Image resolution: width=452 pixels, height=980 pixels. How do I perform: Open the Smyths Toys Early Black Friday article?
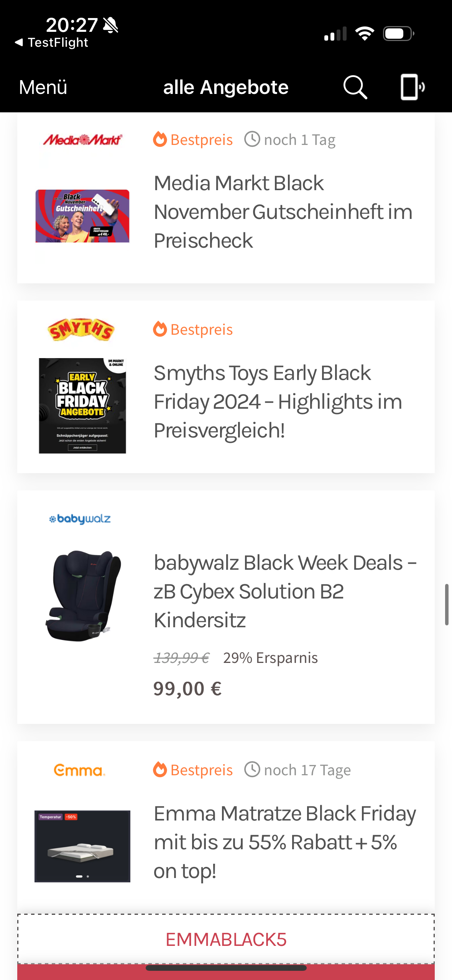pyautogui.click(x=277, y=401)
